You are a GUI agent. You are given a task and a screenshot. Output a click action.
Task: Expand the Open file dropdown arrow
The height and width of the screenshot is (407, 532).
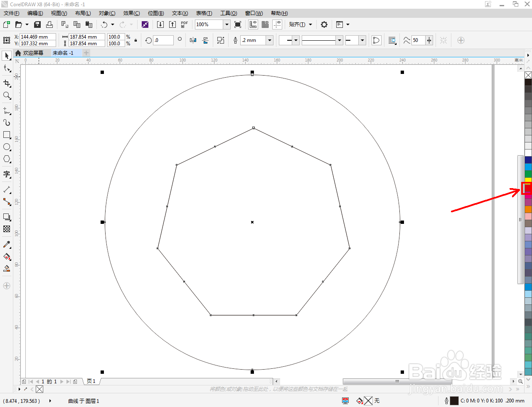tap(27, 25)
